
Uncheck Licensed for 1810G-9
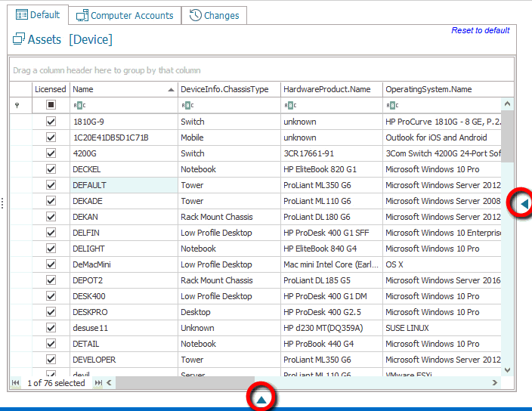pyautogui.click(x=51, y=122)
